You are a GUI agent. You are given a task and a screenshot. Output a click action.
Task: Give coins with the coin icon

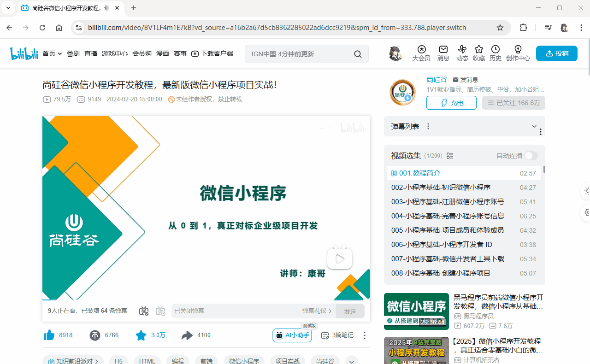pos(95,335)
